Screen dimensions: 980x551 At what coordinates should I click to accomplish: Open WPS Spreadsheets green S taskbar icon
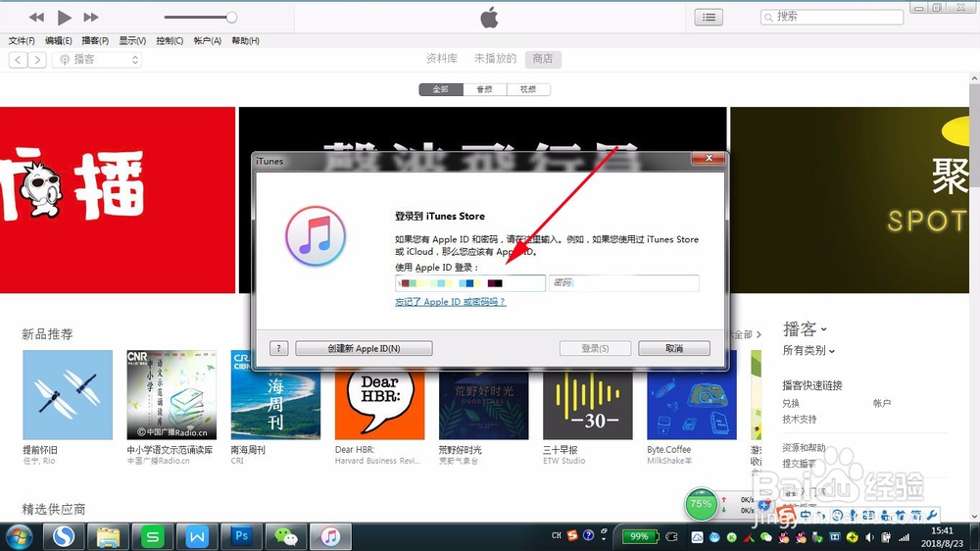click(x=153, y=536)
